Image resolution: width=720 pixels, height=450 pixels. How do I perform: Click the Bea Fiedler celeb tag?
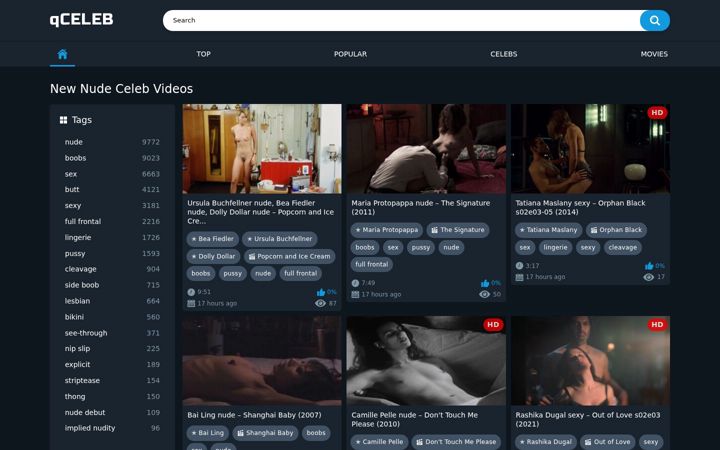coord(213,239)
